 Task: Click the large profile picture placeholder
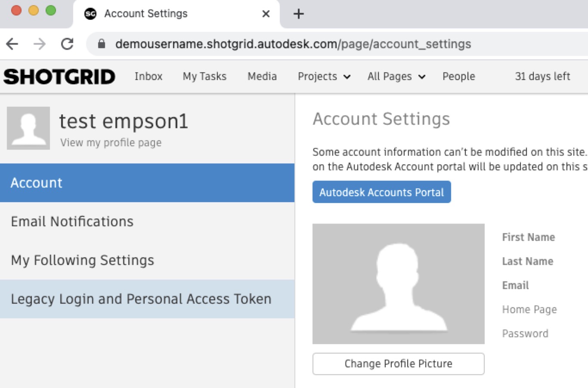click(398, 283)
